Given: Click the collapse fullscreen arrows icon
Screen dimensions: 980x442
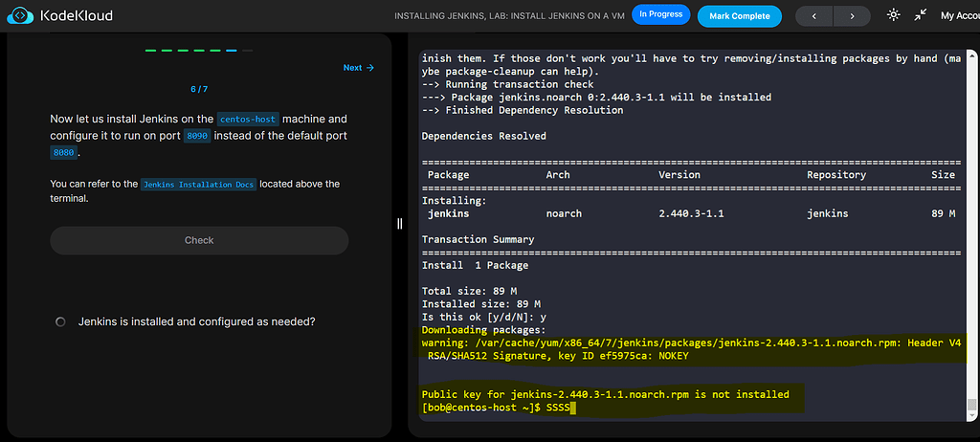Looking at the screenshot, I should (x=921, y=15).
